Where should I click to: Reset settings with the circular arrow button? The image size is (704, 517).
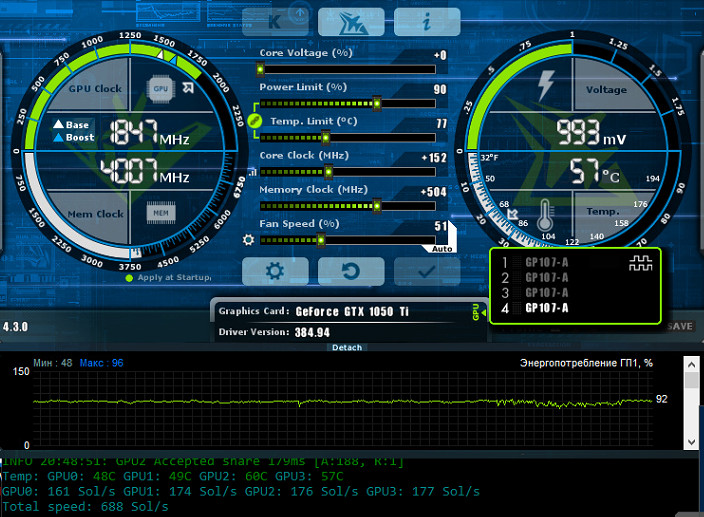coord(351,271)
